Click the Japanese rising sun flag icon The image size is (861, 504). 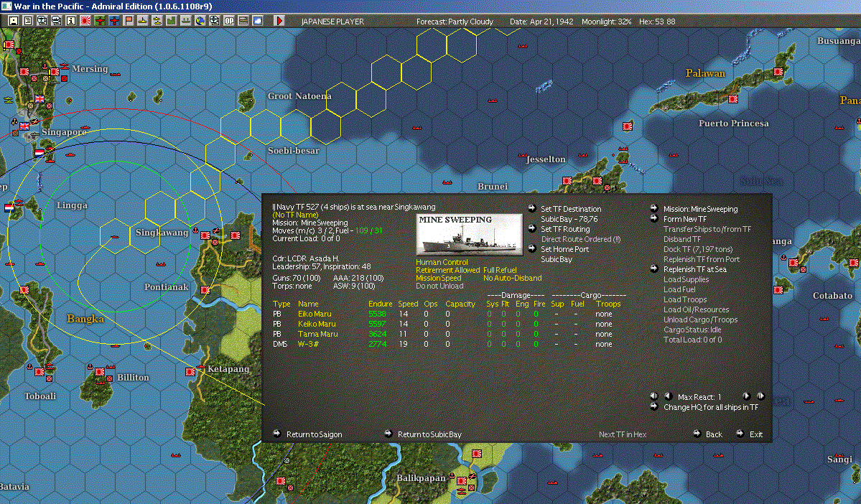(x=85, y=21)
